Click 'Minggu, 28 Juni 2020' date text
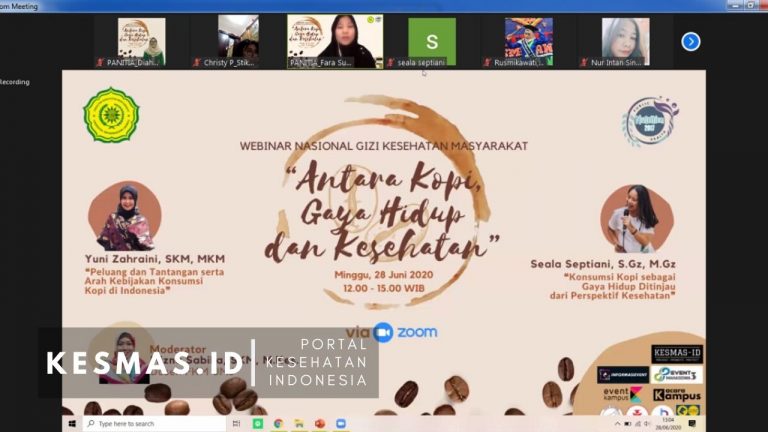768x432 pixels. point(384,275)
